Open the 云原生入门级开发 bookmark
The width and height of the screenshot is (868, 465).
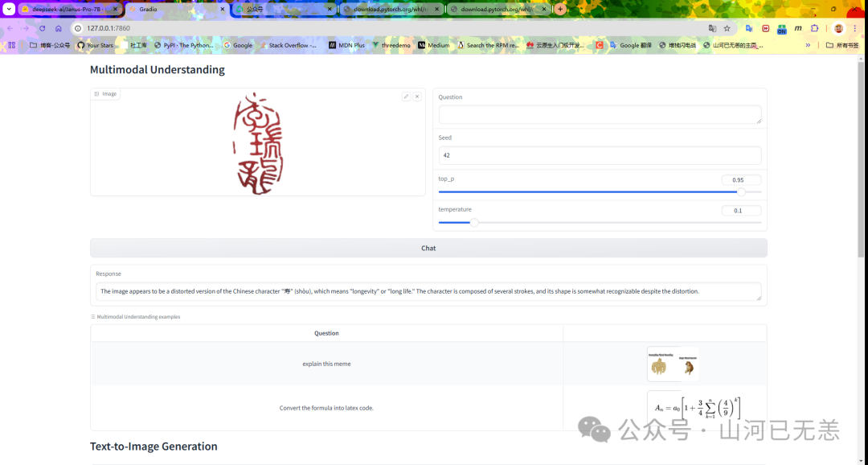(556, 45)
